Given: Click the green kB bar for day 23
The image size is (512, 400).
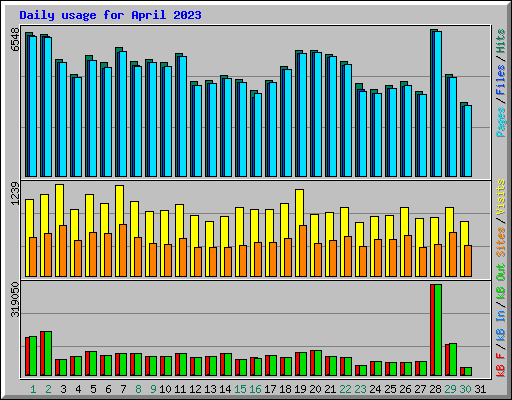Looking at the screenshot, I should pos(363,370).
